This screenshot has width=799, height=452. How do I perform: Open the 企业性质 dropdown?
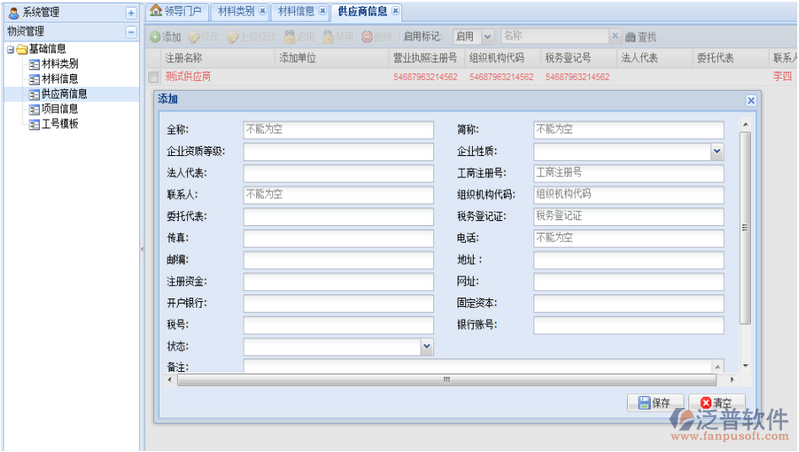click(717, 151)
